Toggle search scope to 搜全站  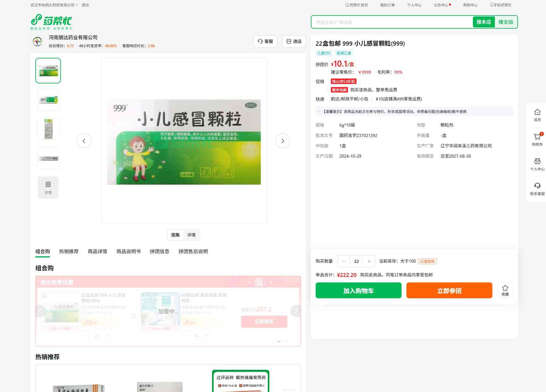(505, 22)
